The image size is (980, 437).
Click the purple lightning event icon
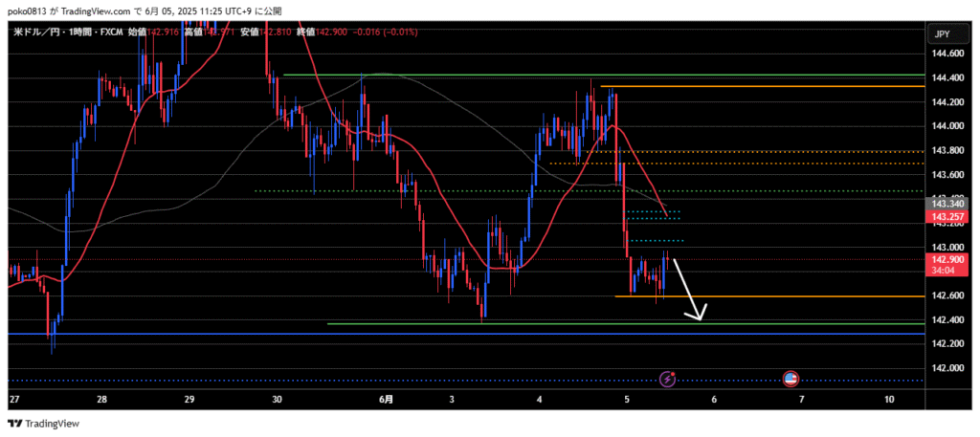[667, 380]
